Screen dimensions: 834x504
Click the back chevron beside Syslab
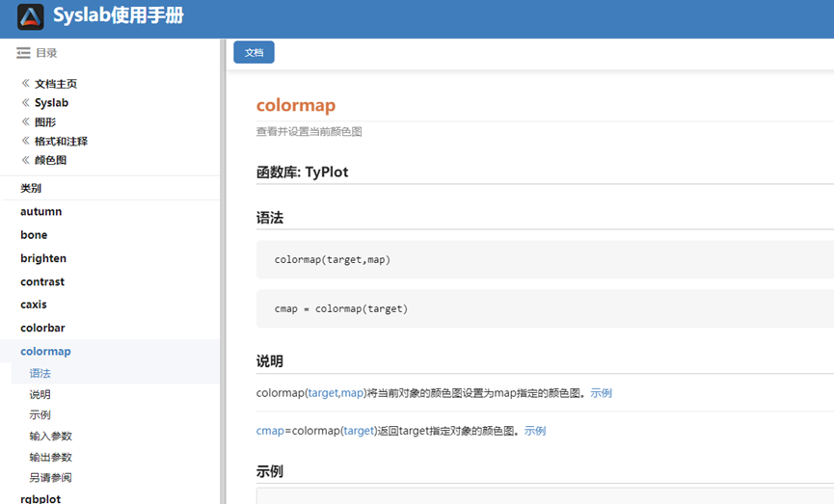point(25,102)
